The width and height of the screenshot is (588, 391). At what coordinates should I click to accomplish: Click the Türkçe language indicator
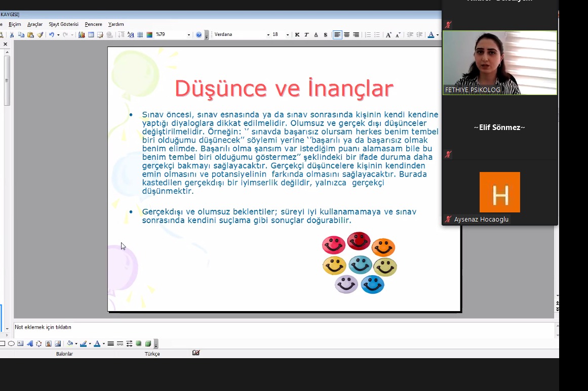152,354
